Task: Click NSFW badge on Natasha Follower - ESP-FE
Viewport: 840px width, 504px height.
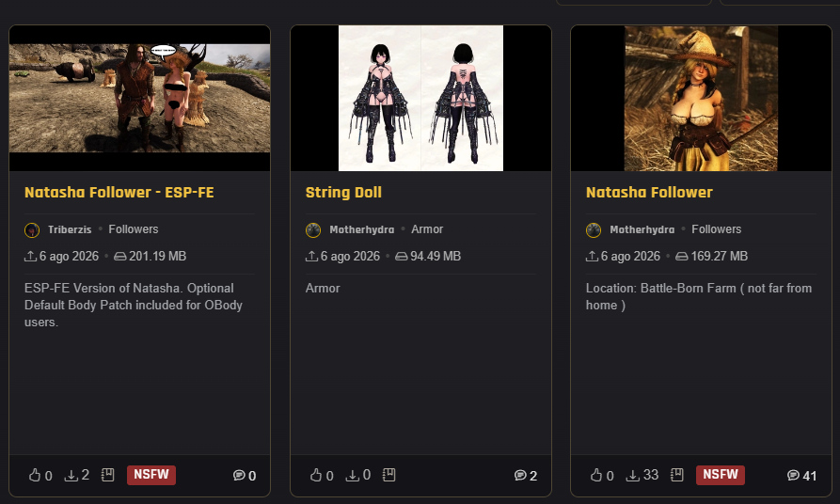Action: pyautogui.click(x=151, y=475)
